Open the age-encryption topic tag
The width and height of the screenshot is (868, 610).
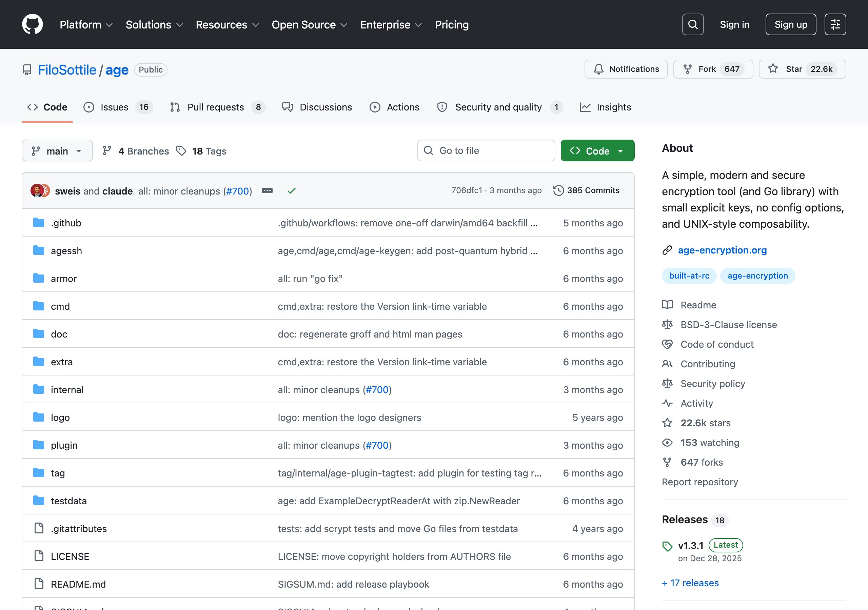757,276
